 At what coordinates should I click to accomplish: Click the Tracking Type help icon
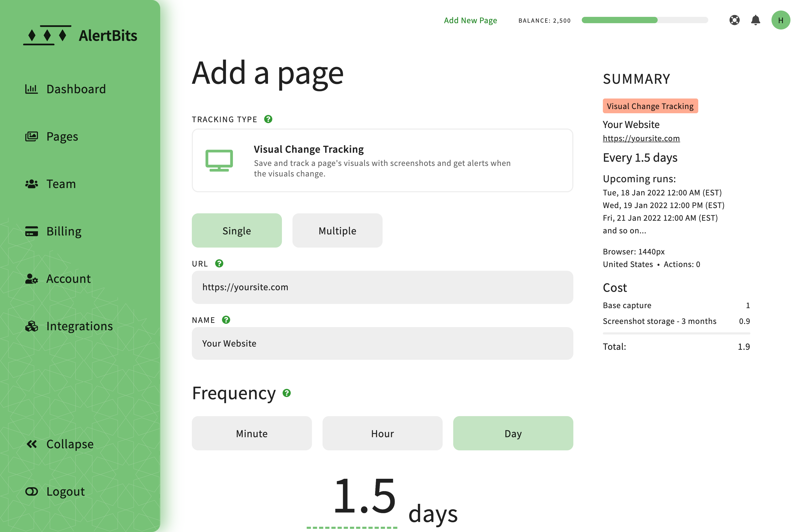(268, 119)
